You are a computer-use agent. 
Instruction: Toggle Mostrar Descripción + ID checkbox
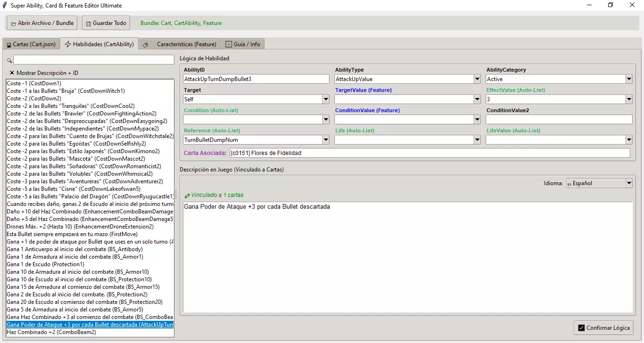(x=12, y=73)
